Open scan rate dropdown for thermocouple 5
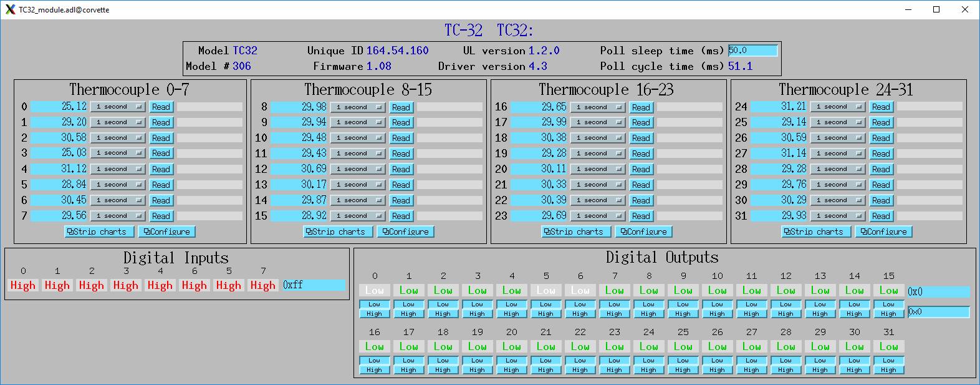980x385 pixels. (118, 185)
